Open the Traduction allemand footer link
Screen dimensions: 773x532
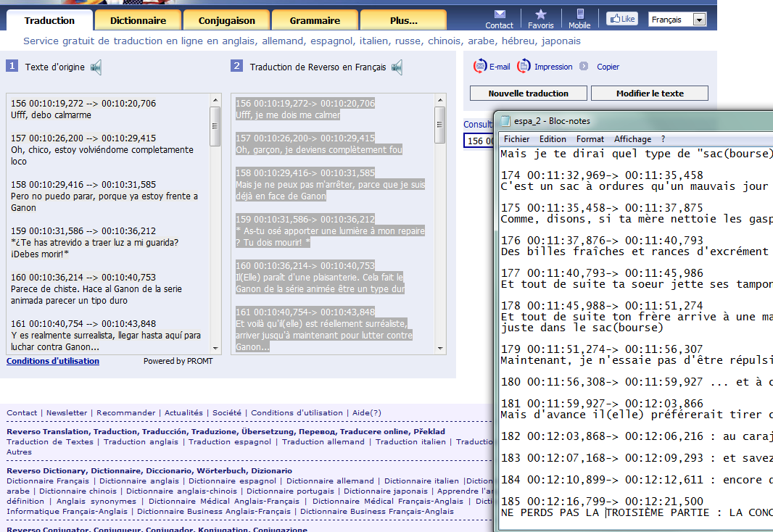323,442
